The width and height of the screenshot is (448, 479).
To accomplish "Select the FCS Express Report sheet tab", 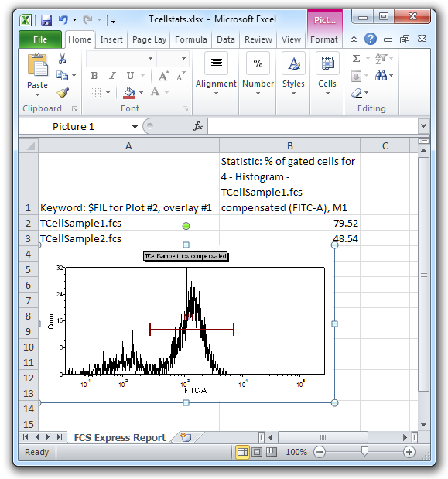I will coord(120,437).
